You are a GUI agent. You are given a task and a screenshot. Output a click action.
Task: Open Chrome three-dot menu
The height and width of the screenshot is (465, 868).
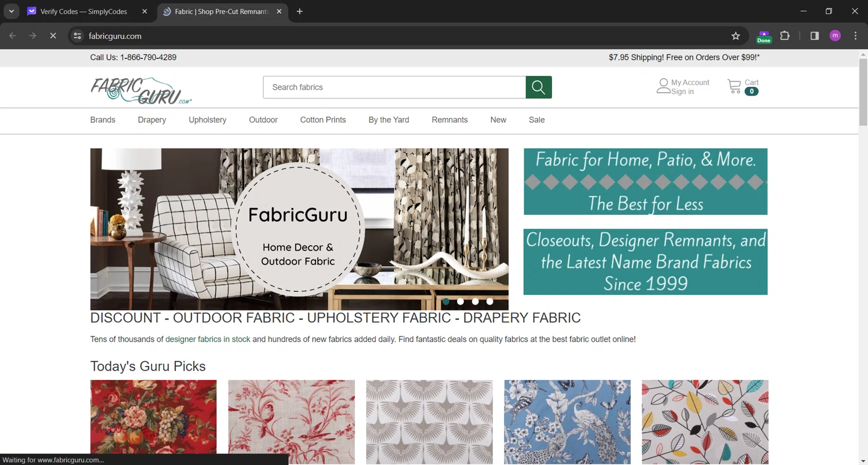(x=855, y=36)
